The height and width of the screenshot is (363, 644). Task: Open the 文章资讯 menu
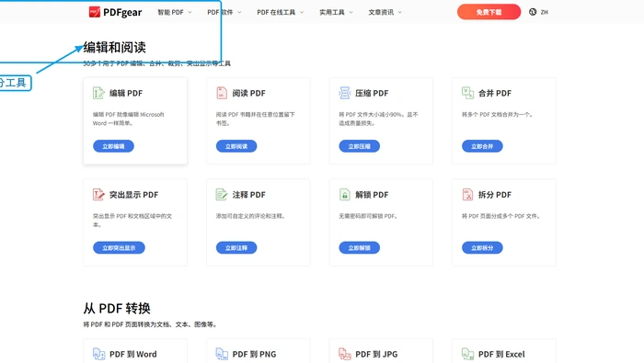click(x=385, y=12)
